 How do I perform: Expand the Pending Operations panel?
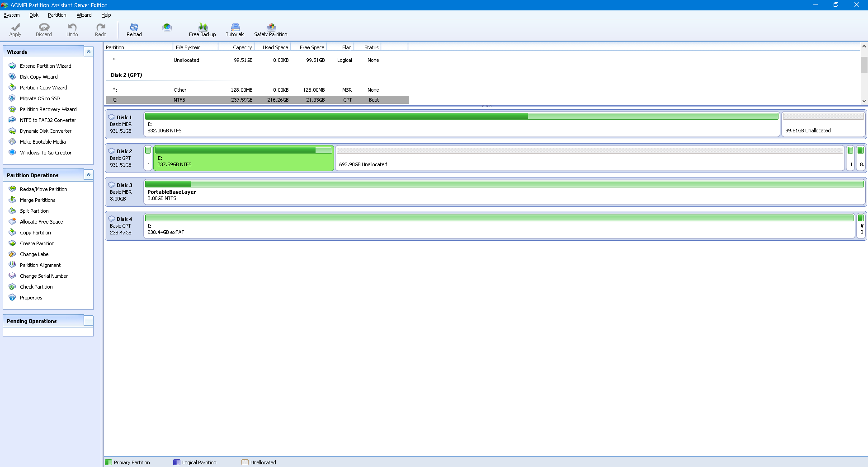pyautogui.click(x=89, y=321)
